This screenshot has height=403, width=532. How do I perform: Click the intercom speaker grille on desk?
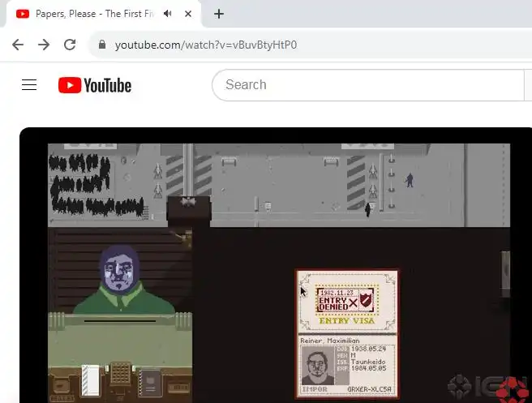pos(120,373)
